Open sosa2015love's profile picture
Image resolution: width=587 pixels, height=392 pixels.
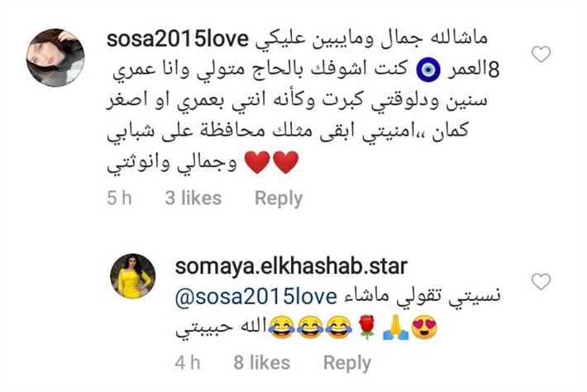(x=55, y=58)
